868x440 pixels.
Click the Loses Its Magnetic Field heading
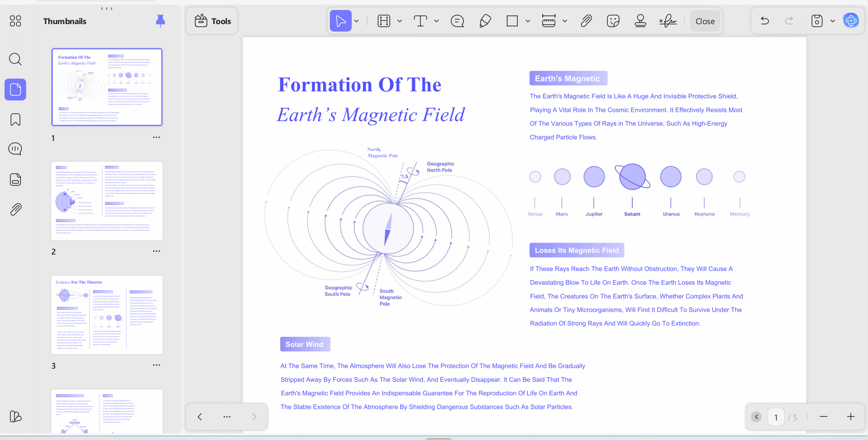(x=577, y=250)
